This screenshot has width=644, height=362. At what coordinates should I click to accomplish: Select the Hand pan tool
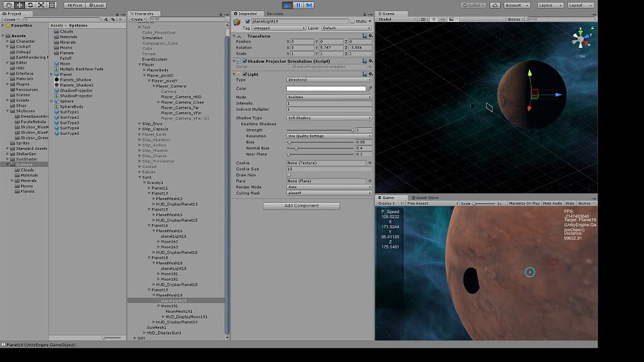click(x=9, y=5)
